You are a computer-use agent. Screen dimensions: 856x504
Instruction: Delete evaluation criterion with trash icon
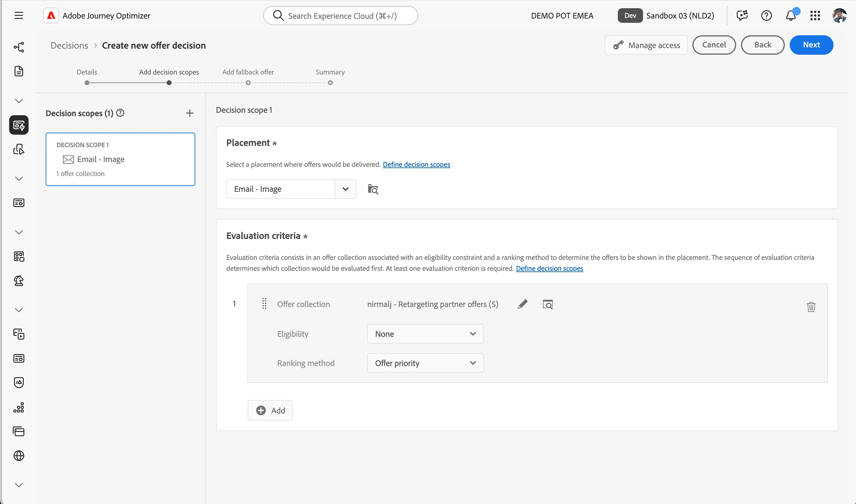coord(811,307)
